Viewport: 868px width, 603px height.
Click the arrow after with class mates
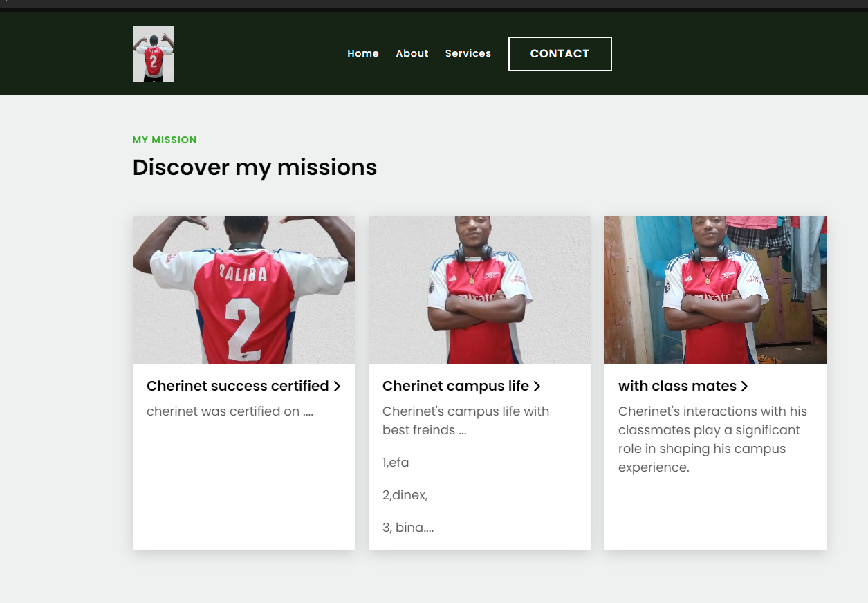click(744, 387)
